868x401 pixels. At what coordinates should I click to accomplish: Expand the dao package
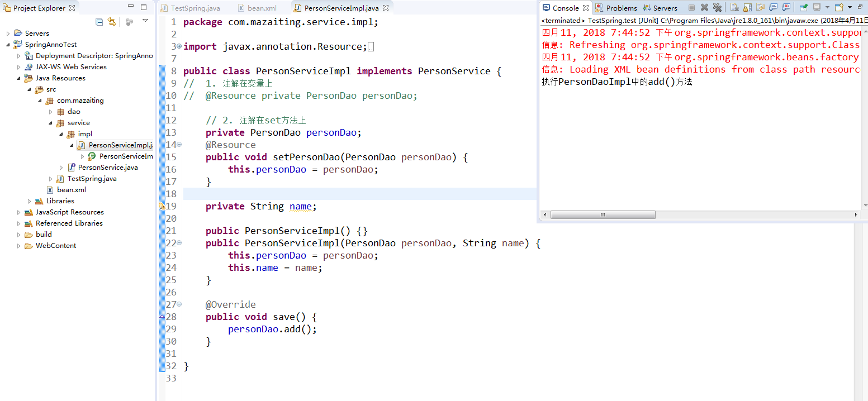50,112
